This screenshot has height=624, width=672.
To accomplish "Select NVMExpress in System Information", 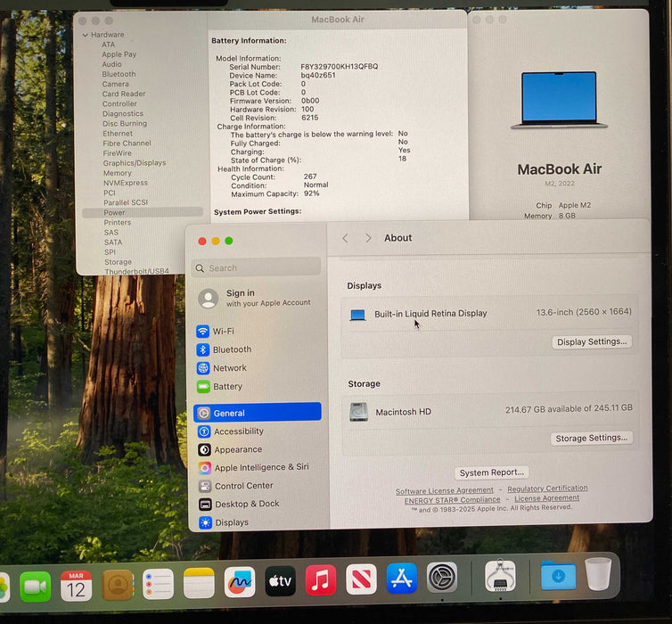I will click(125, 183).
